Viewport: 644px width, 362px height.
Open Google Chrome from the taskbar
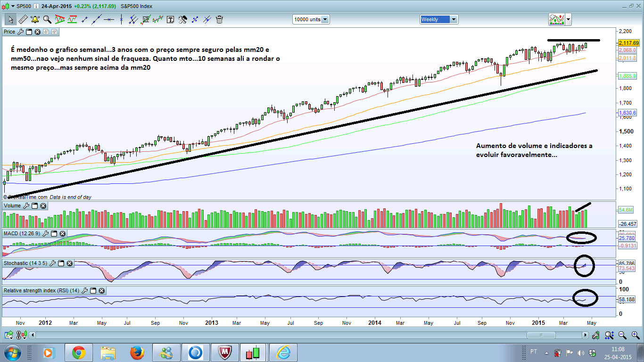pos(78,352)
